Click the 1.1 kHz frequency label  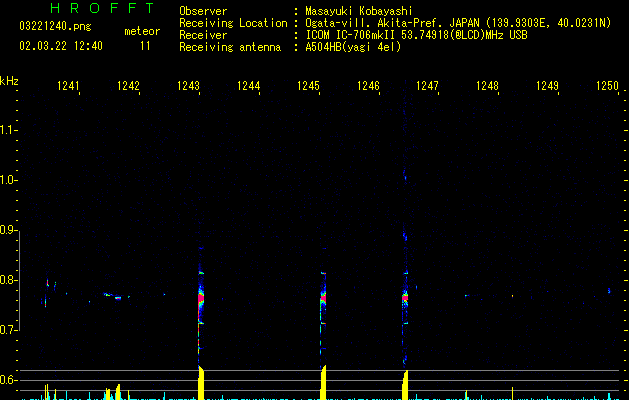[8, 130]
